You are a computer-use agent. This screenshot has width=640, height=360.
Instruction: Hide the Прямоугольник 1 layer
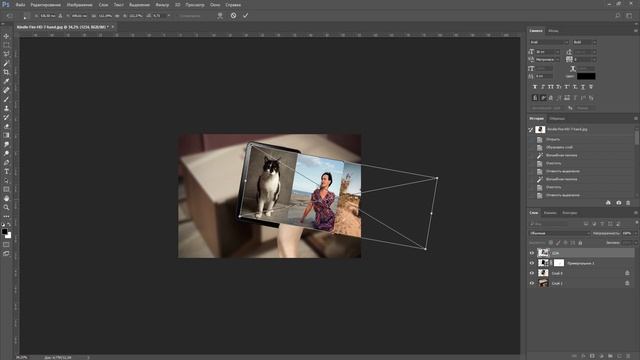tap(531, 263)
